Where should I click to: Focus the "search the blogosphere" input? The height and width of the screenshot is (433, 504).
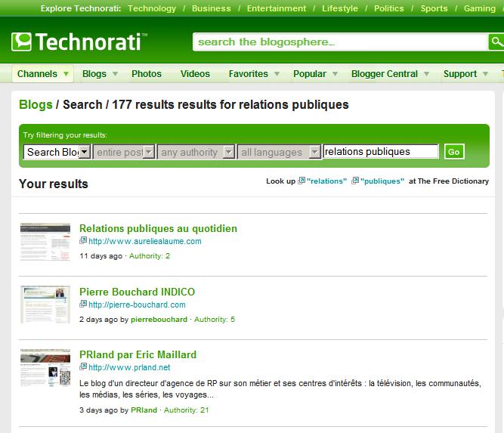340,42
